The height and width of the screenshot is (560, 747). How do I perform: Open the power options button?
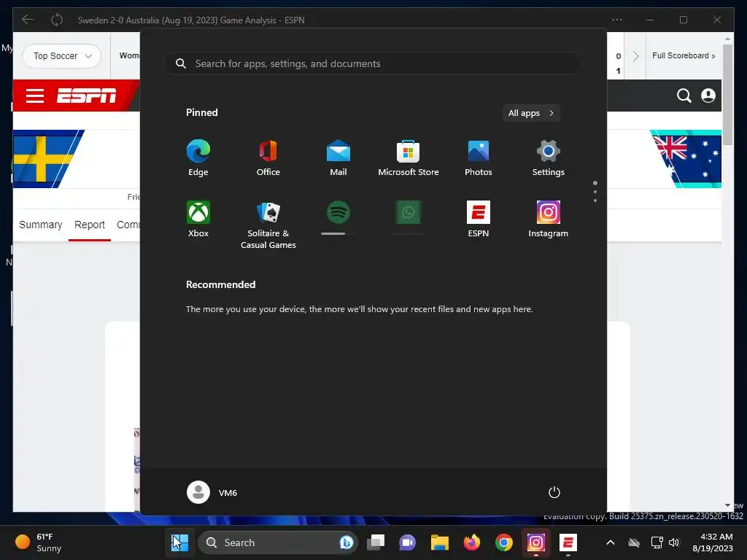(x=554, y=492)
